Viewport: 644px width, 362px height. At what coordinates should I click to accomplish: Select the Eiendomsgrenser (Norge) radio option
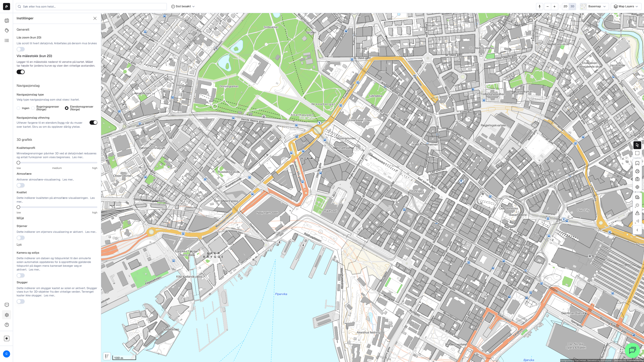67,108
